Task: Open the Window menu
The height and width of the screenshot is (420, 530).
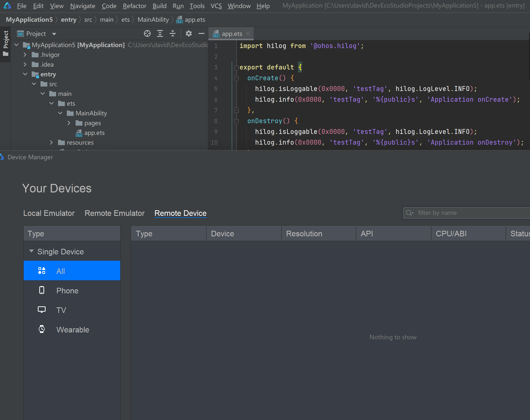Action: coord(239,6)
